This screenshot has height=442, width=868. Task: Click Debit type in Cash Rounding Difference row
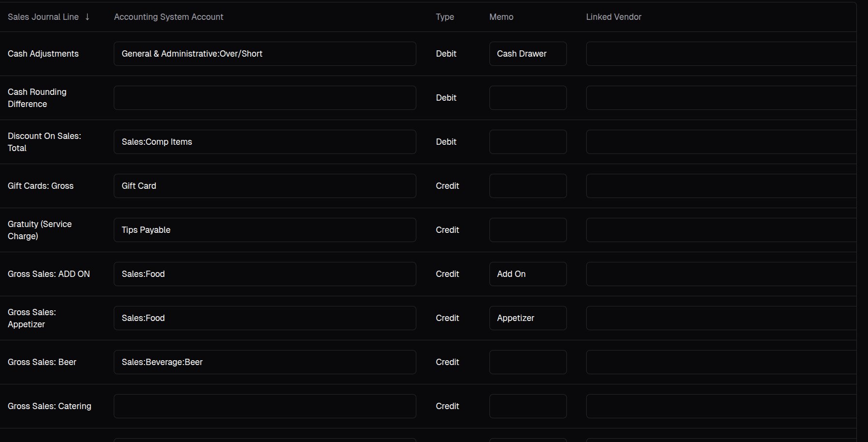(x=446, y=98)
